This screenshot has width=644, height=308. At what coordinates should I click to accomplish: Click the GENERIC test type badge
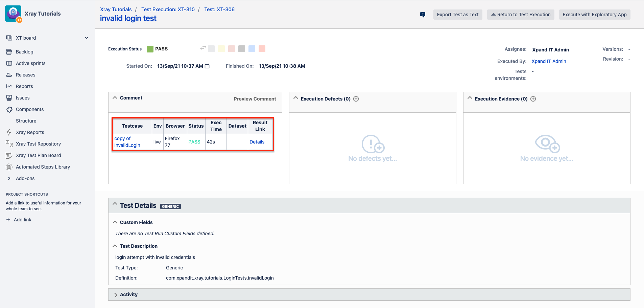(170, 206)
